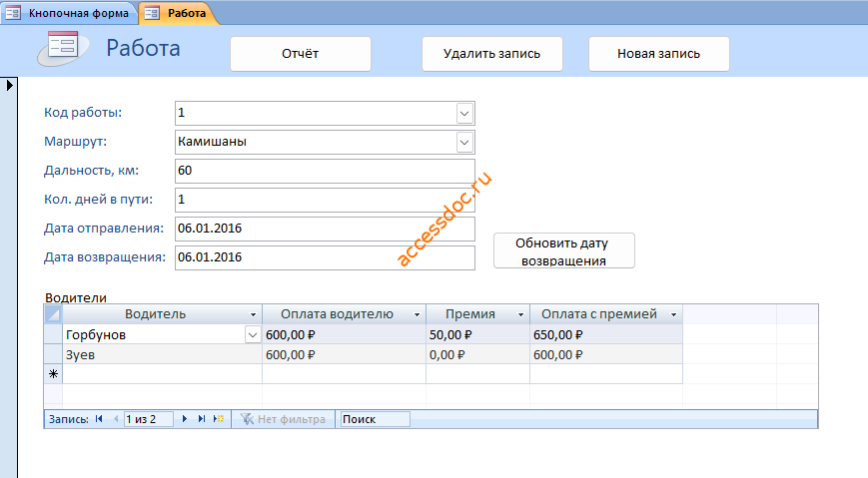The width and height of the screenshot is (868, 478).
Task: Select the 0,00 ₽ premium cell
Action: pos(477,354)
